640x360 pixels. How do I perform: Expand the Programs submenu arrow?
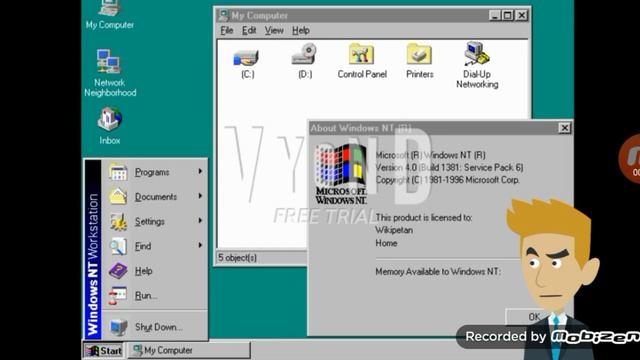[x=200, y=171]
